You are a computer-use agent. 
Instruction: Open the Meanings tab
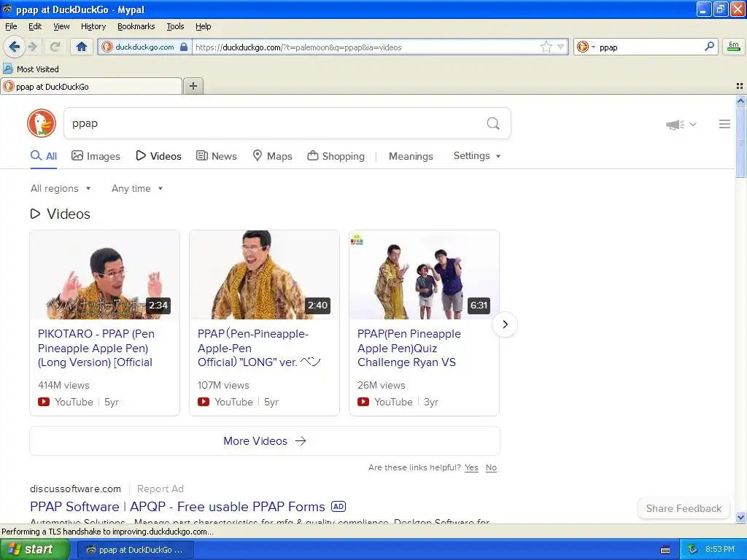411,156
